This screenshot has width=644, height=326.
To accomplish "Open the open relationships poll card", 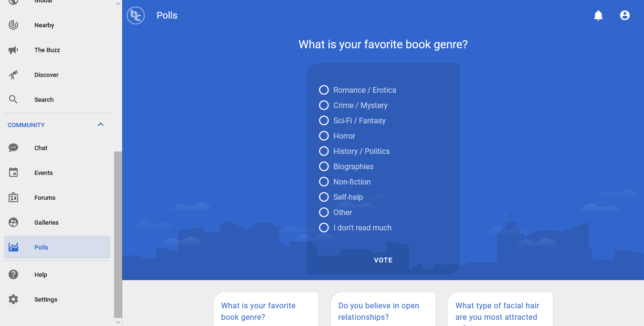I will click(383, 309).
